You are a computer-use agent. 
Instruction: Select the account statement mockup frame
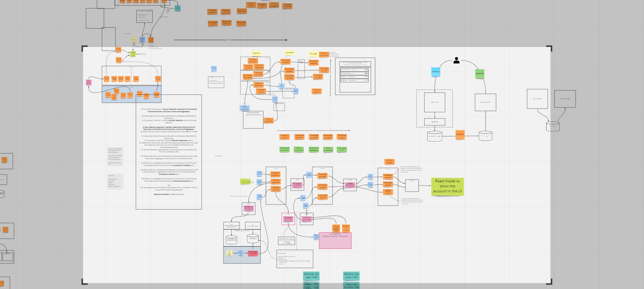tap(355, 76)
